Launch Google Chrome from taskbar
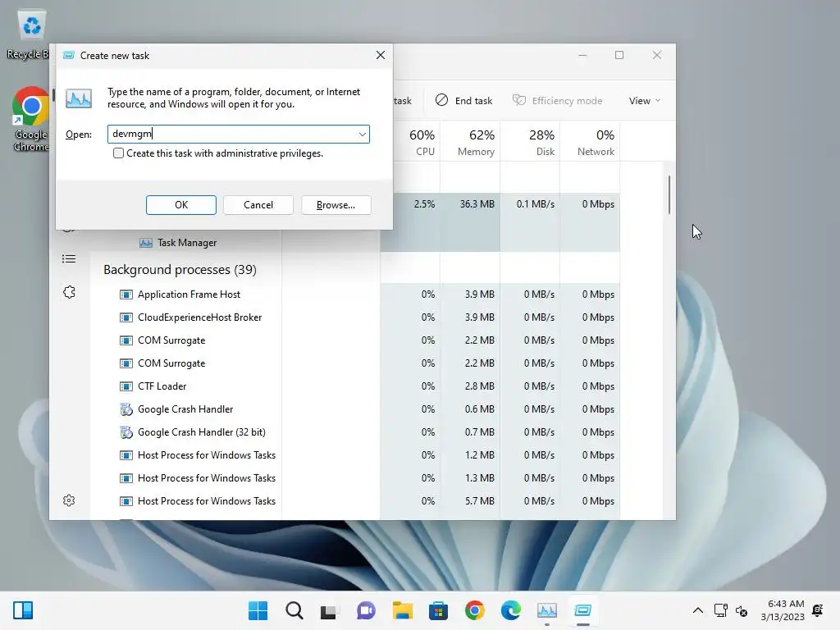The width and height of the screenshot is (840, 630). [475, 610]
